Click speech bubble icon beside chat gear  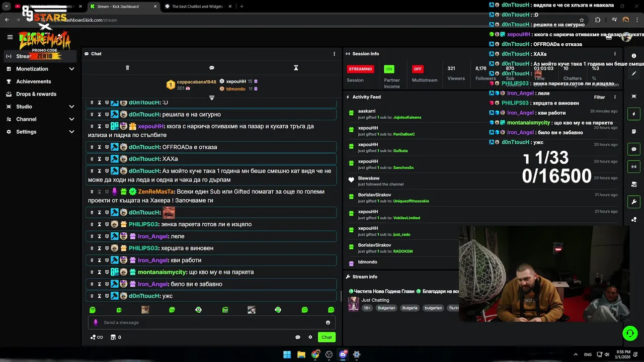pos(298,337)
